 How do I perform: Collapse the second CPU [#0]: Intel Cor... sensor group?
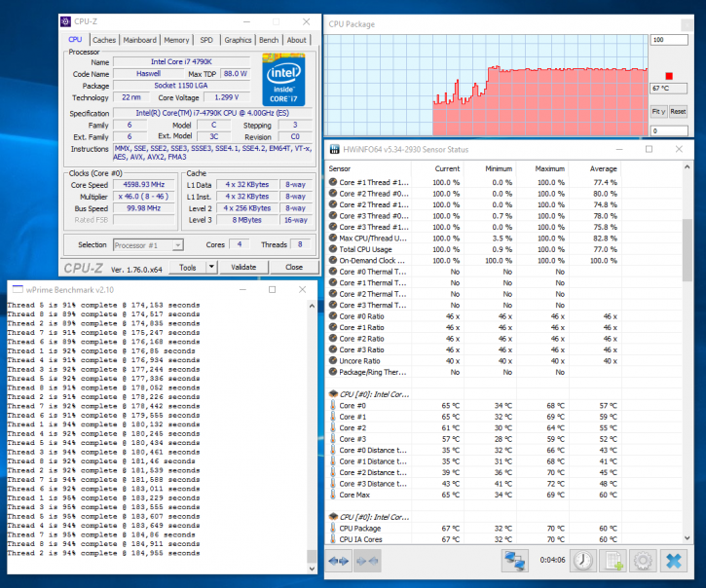tap(333, 517)
